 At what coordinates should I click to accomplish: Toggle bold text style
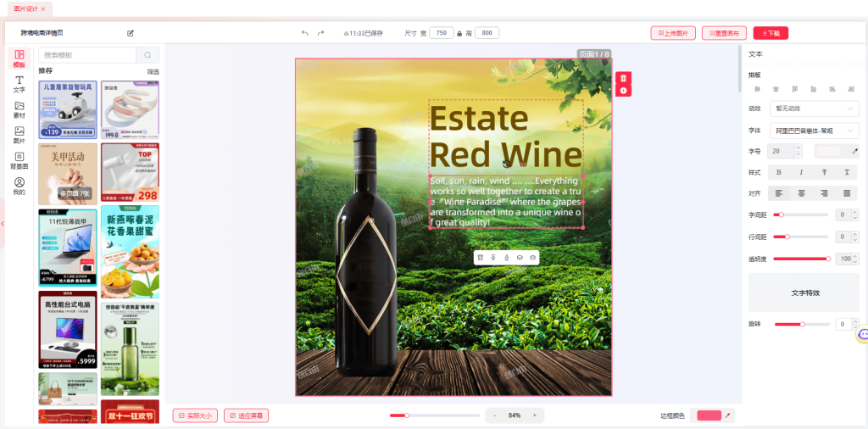coord(779,172)
